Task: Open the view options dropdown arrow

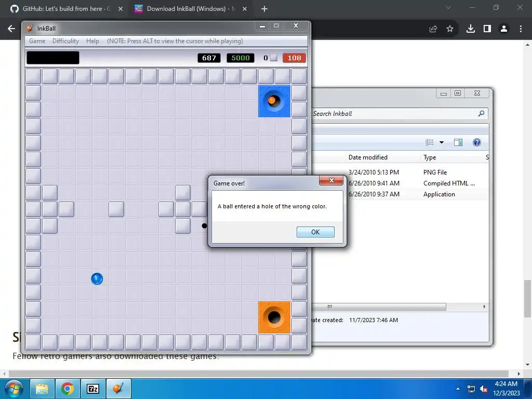Action: click(442, 142)
